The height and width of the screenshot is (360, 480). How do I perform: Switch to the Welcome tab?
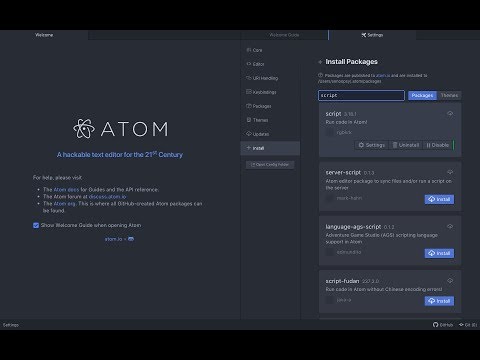click(44, 35)
